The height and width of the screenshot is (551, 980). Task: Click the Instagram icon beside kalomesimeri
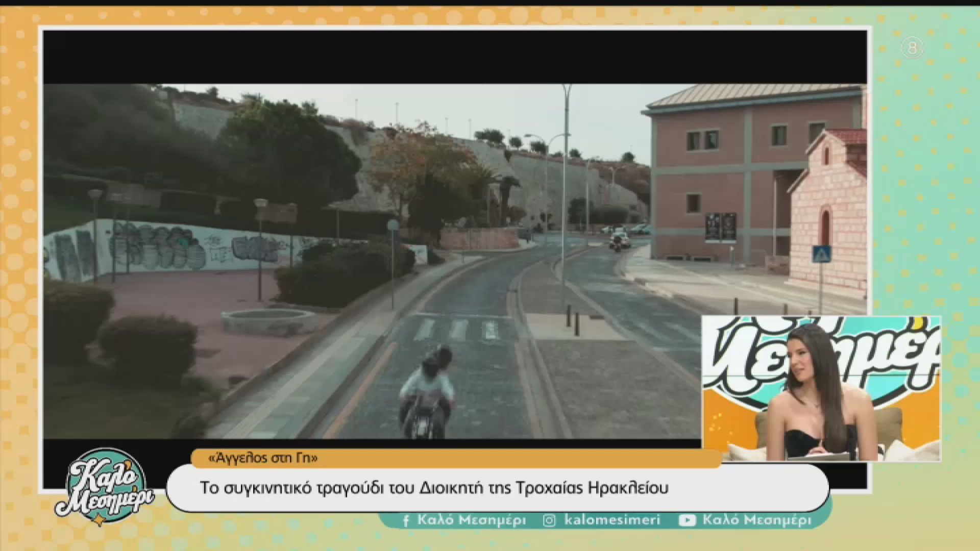click(549, 520)
